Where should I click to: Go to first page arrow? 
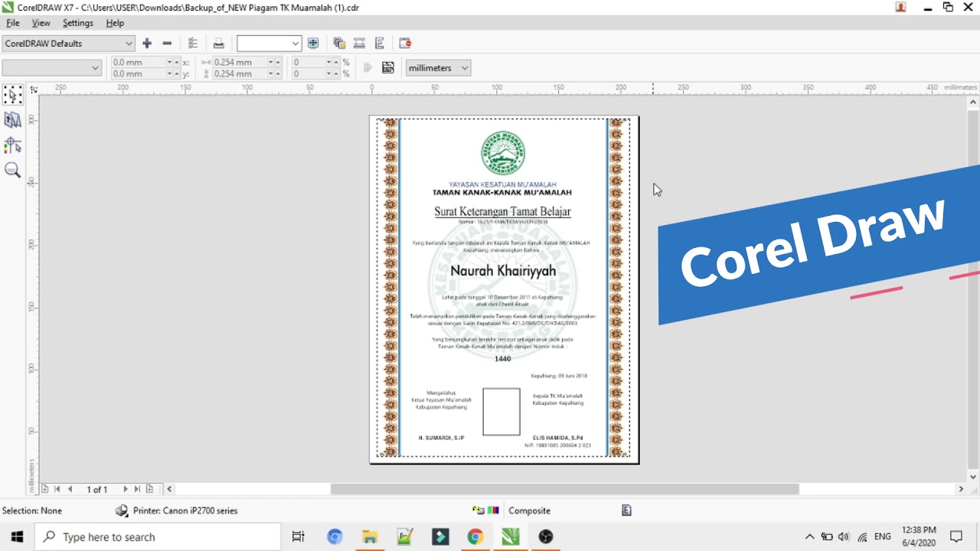[x=57, y=489]
